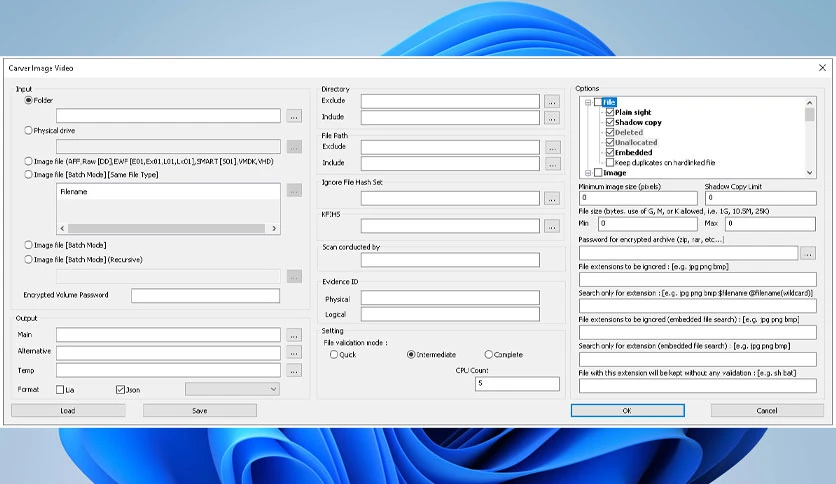The height and width of the screenshot is (484, 836).
Task: Browse for Output Alternative folder
Action: pos(294,352)
